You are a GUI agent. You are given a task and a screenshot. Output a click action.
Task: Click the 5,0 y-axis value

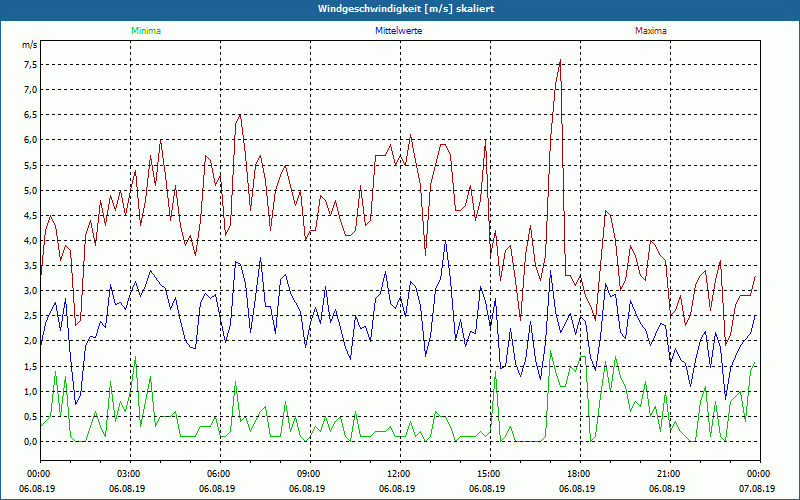coord(30,190)
